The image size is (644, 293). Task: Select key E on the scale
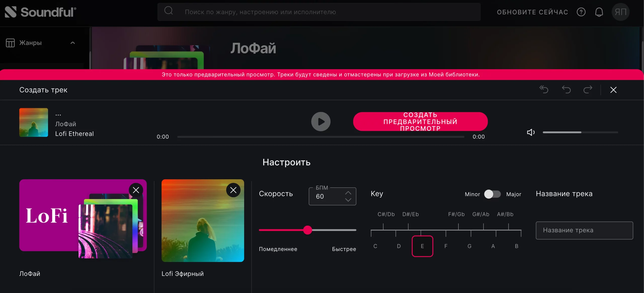pos(422,246)
